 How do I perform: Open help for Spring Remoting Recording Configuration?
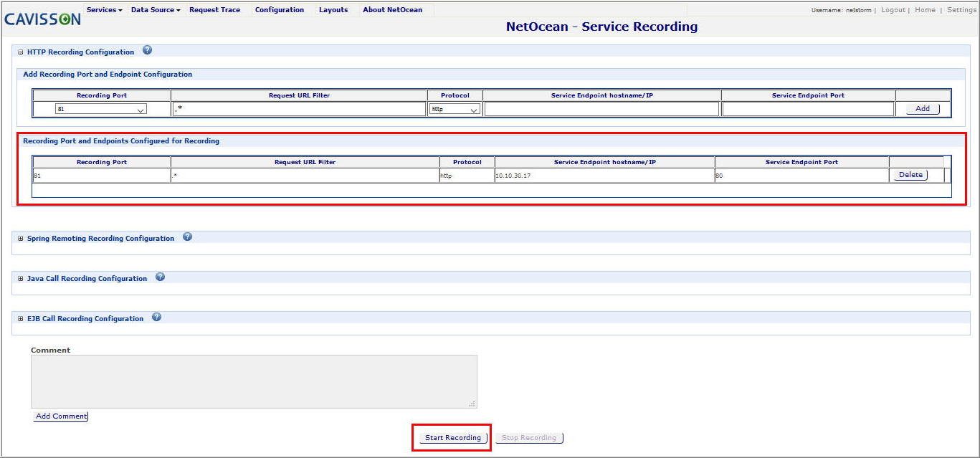click(x=187, y=237)
